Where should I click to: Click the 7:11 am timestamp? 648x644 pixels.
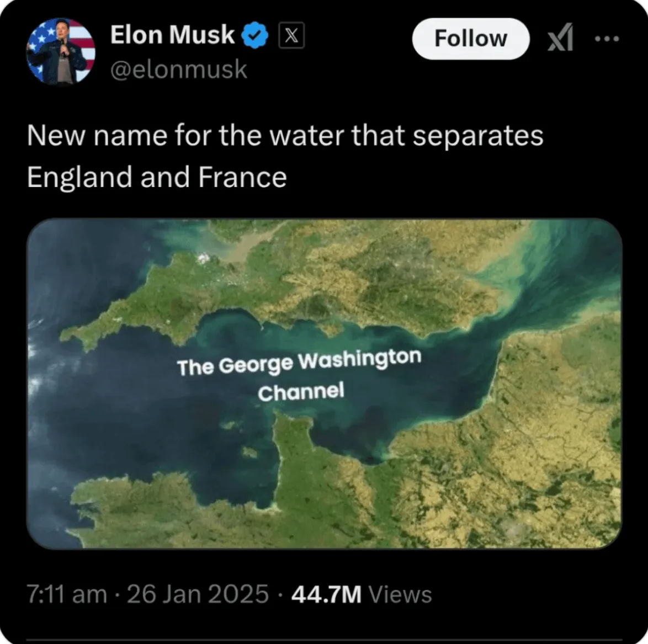click(67, 594)
